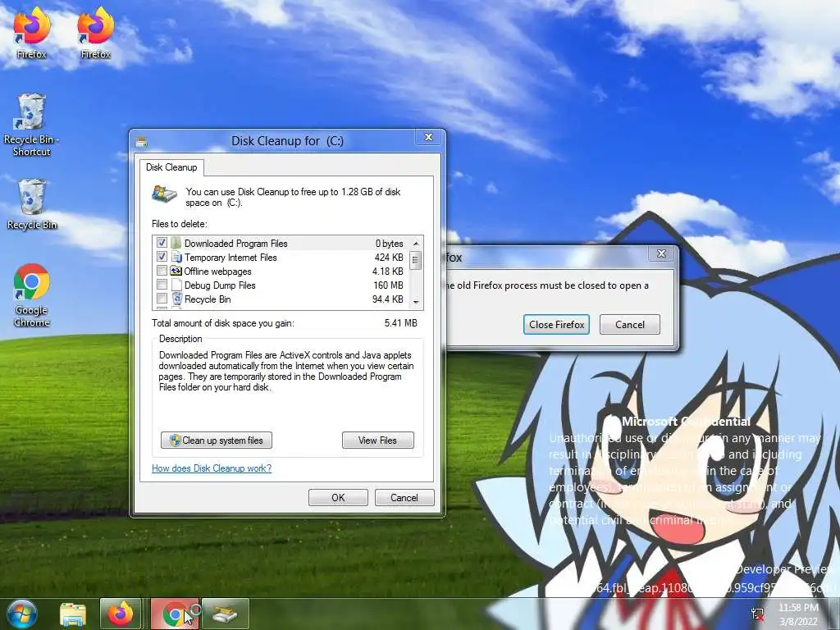Select the 'Offline webpages' row text
The height and width of the screenshot is (630, 840).
[217, 271]
